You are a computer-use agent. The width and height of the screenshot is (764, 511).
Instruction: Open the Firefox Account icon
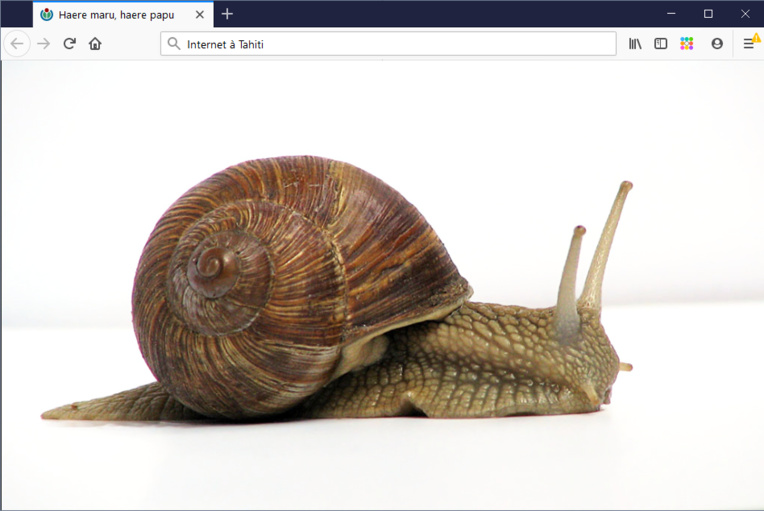pos(717,44)
